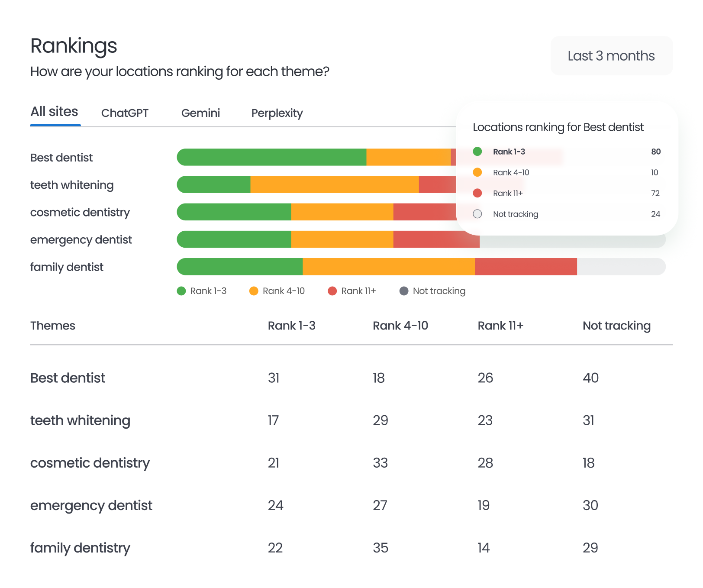Sort by Not tracking column header

click(616, 326)
